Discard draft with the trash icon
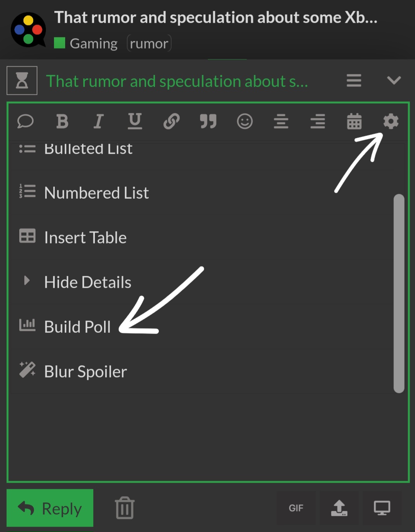The height and width of the screenshot is (532, 415). click(x=125, y=508)
